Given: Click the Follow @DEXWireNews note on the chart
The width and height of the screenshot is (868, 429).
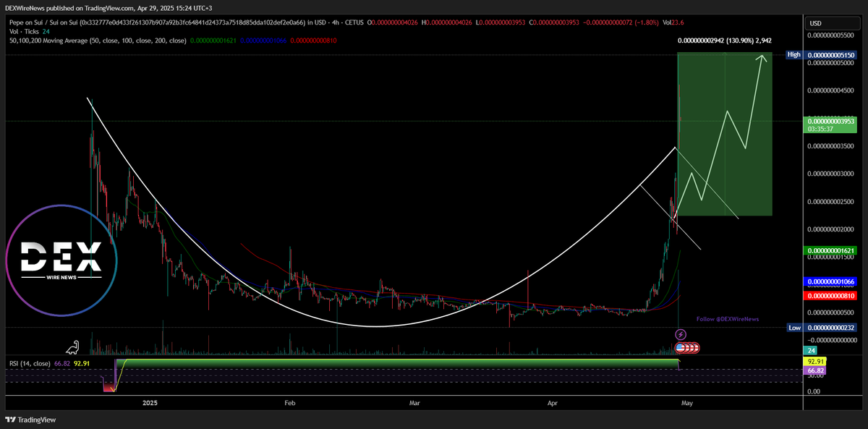Looking at the screenshot, I should [x=728, y=319].
